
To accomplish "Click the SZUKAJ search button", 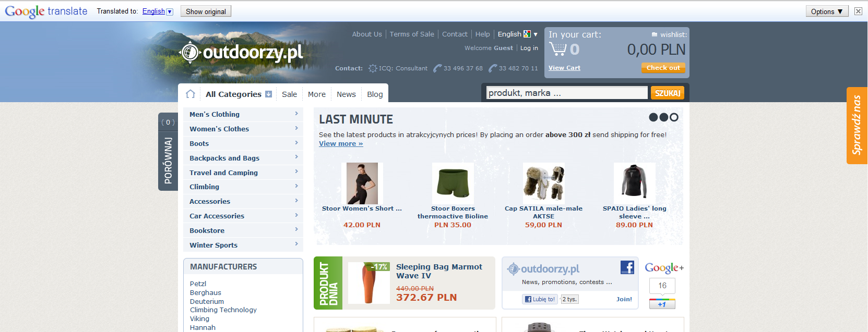I will (x=668, y=93).
